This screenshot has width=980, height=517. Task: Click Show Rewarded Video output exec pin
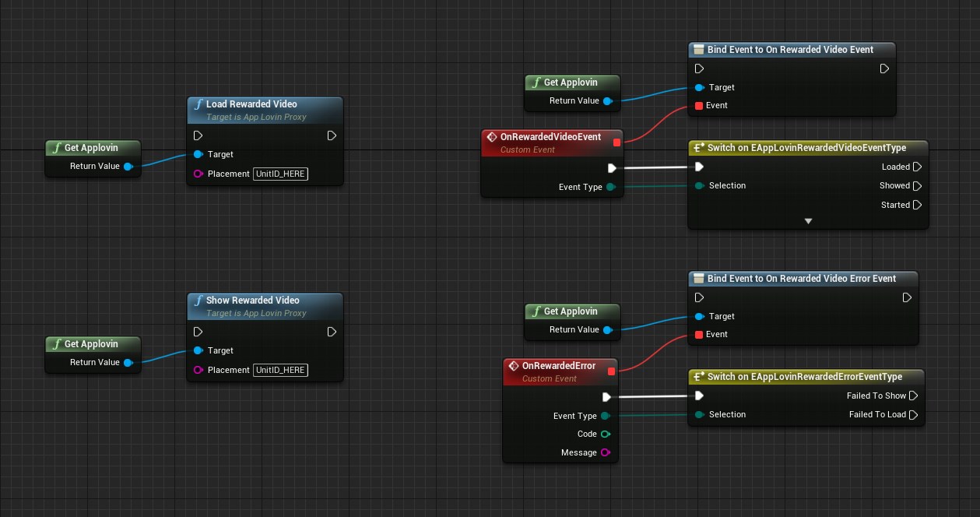(x=332, y=332)
